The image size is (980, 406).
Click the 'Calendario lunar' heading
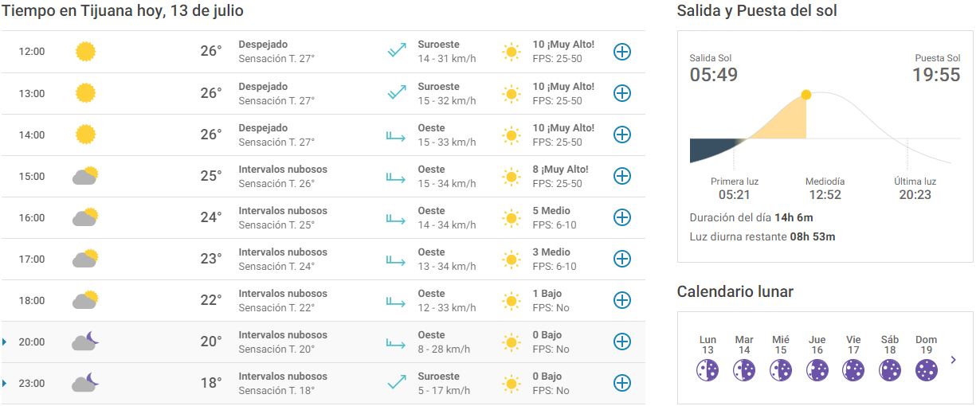735,291
